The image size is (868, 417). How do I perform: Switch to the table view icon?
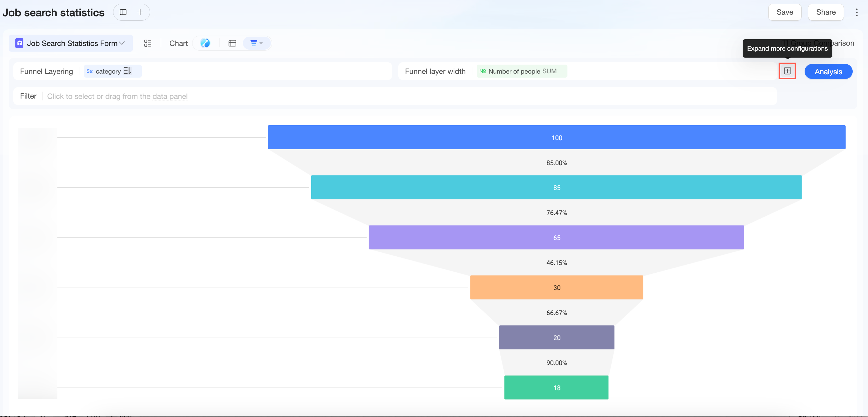[232, 43]
